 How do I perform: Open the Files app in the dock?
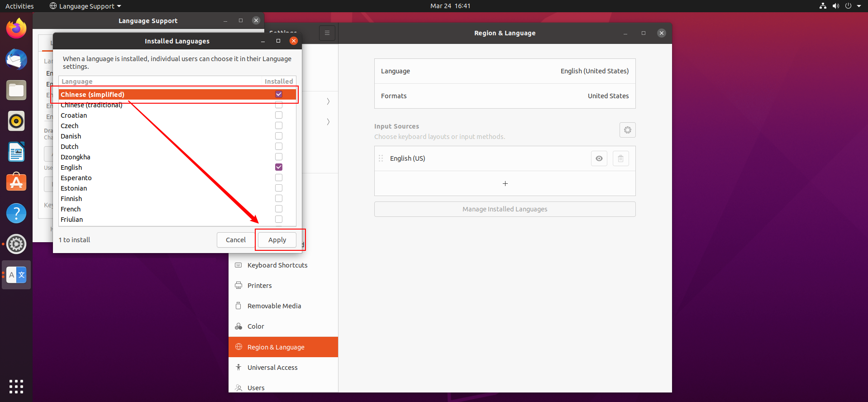click(x=16, y=90)
